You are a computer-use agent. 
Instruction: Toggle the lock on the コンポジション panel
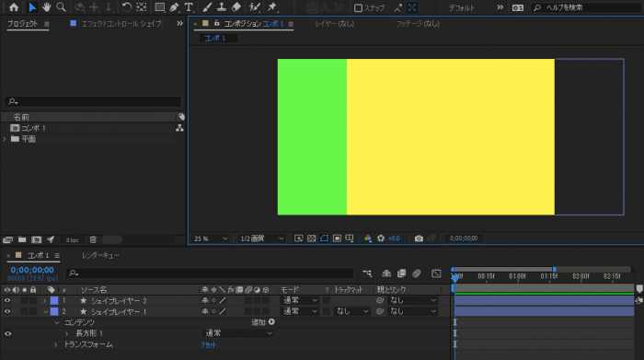click(x=217, y=23)
